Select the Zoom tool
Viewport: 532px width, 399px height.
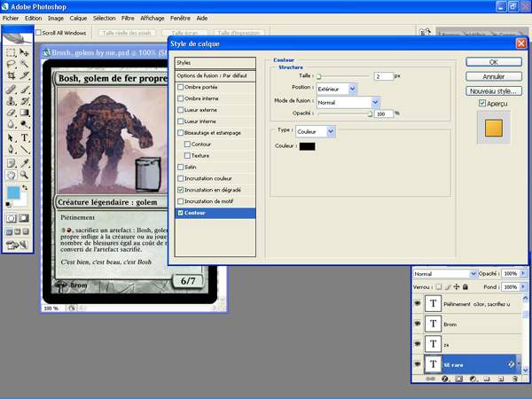[24, 175]
